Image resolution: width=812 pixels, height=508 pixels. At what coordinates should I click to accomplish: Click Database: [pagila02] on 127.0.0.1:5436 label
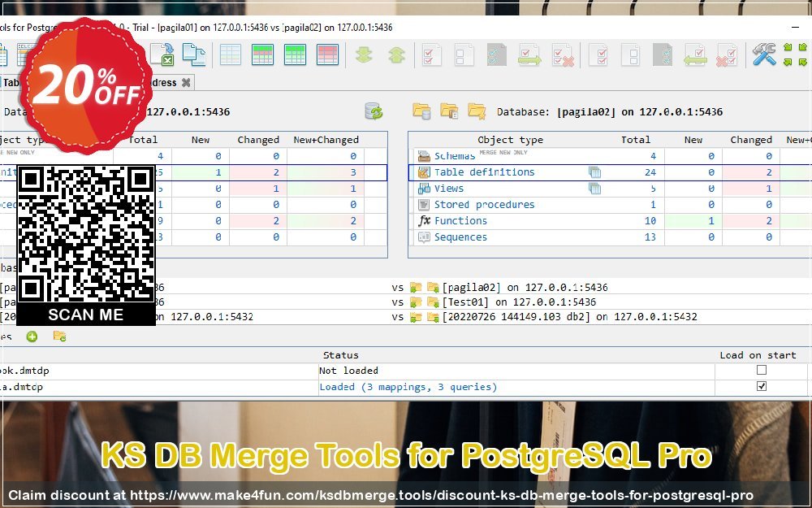click(610, 111)
